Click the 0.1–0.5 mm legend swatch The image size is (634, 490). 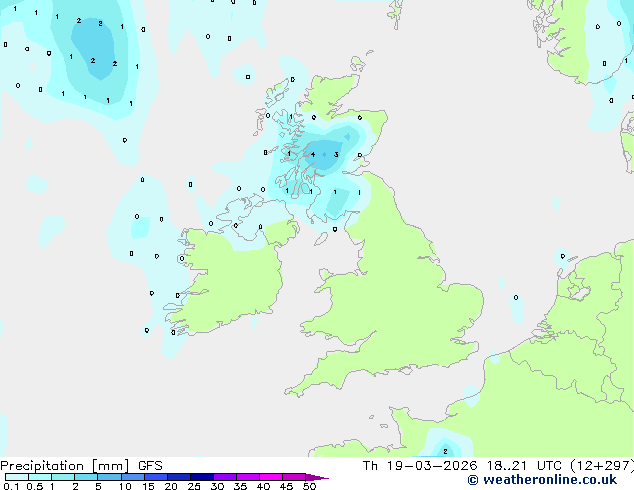[17, 477]
